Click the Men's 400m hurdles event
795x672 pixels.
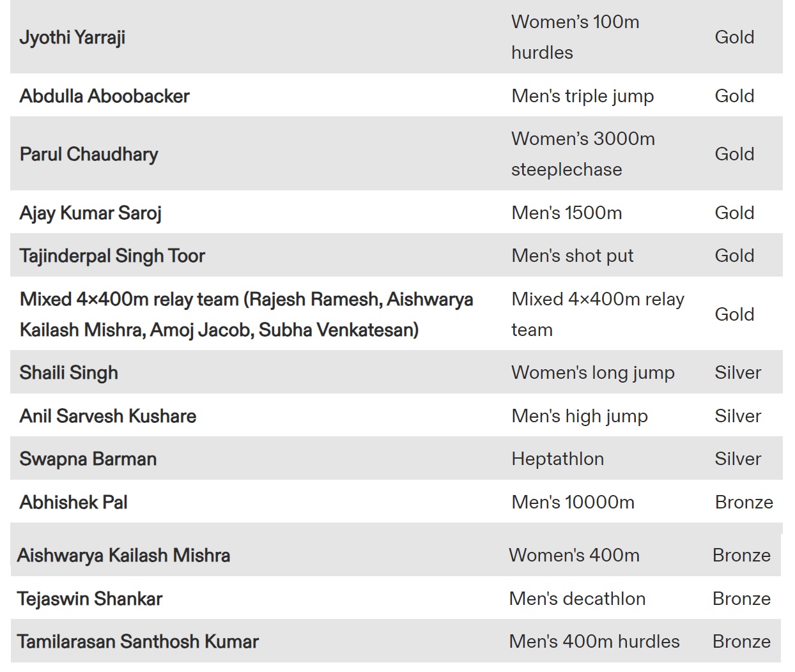click(594, 641)
